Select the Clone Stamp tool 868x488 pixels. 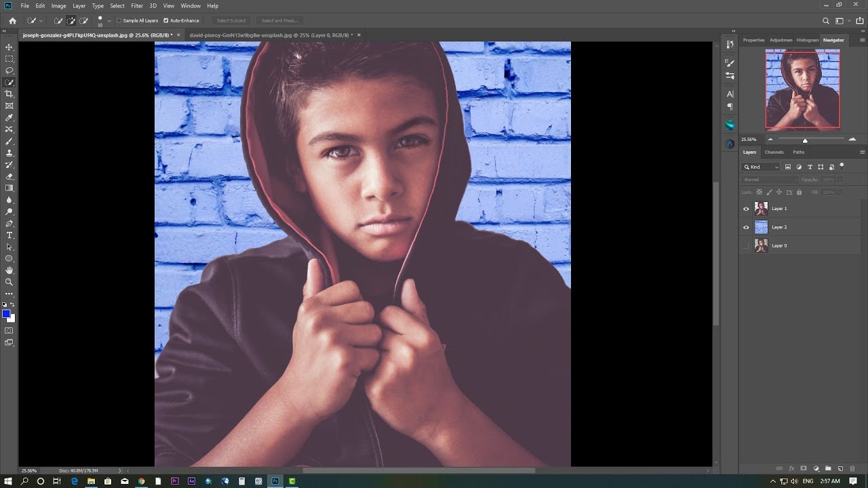[x=9, y=153]
